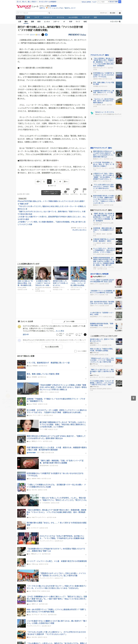Toggle the コメント非表示 checkbox
This screenshot has height=644, width=138.
[75, 351]
